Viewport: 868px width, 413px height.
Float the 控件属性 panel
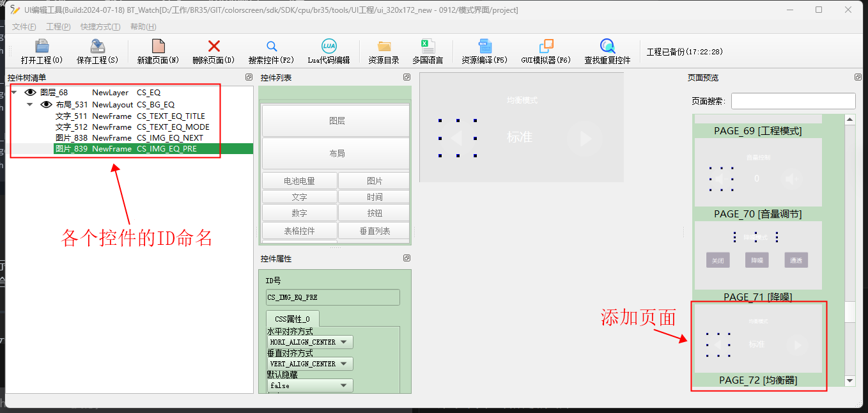pos(407,258)
